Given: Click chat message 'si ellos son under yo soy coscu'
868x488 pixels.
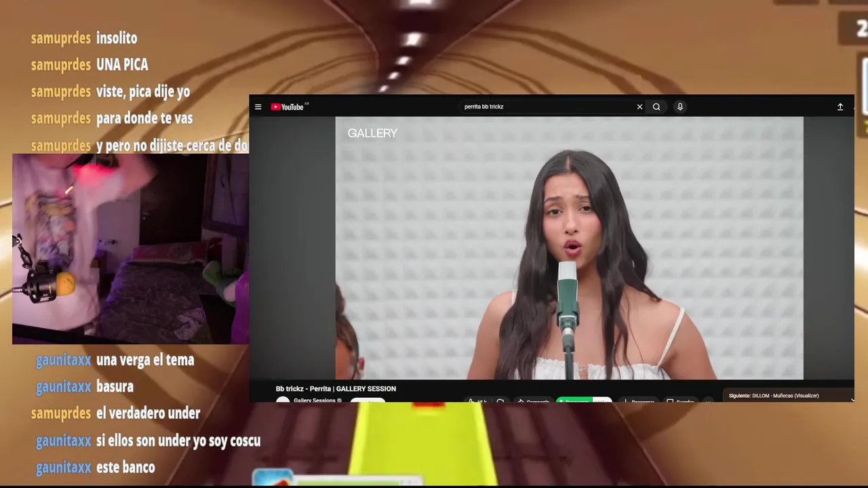Looking at the screenshot, I should (178, 441).
